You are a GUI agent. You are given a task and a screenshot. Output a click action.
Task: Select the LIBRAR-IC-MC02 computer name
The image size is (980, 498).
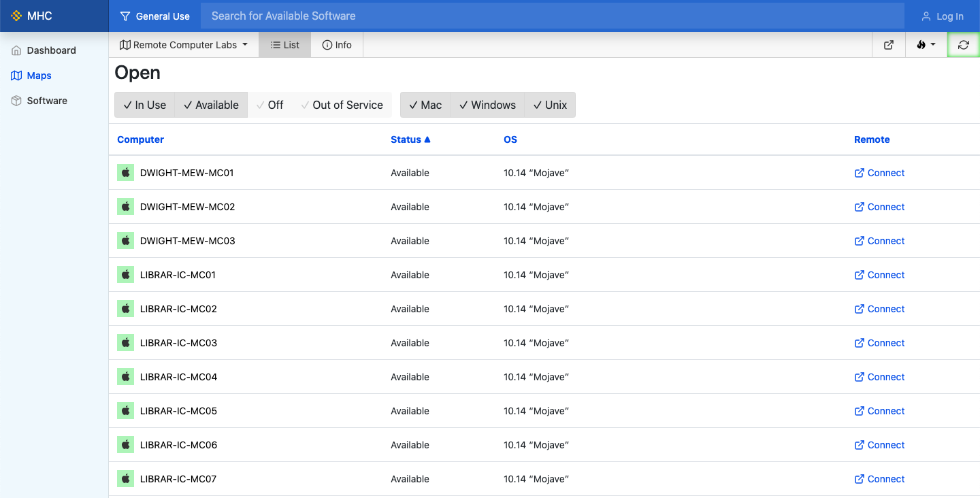(178, 309)
